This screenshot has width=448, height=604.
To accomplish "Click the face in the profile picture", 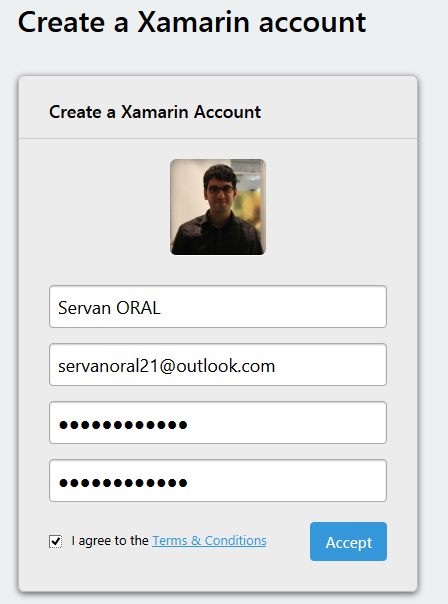I will click(220, 189).
